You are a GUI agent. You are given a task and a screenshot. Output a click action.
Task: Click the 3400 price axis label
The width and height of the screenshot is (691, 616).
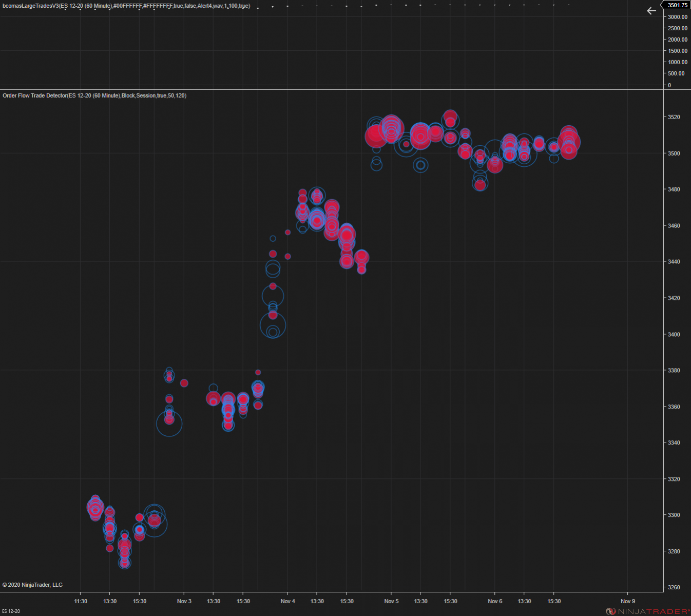(x=674, y=334)
